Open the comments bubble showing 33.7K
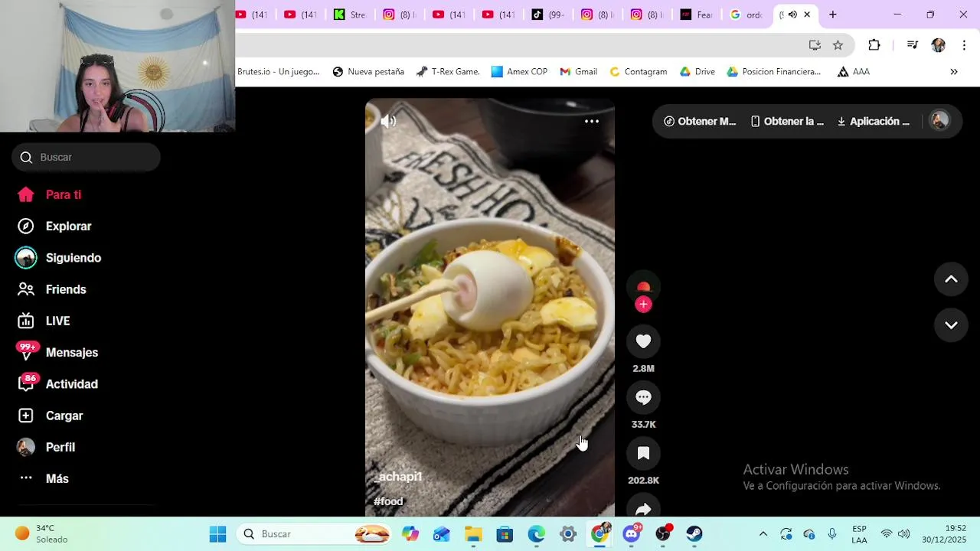The image size is (980, 551). pyautogui.click(x=643, y=397)
